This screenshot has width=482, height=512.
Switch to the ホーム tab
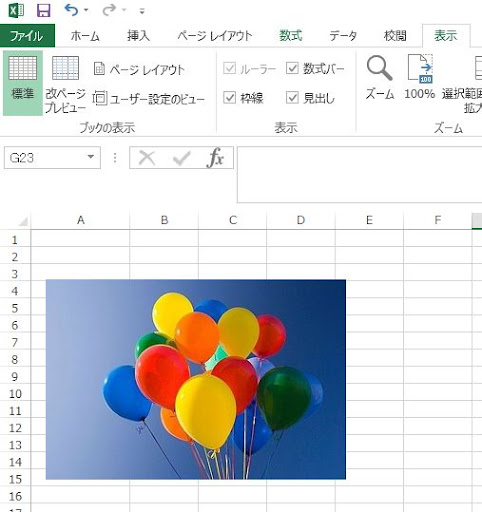pos(85,36)
